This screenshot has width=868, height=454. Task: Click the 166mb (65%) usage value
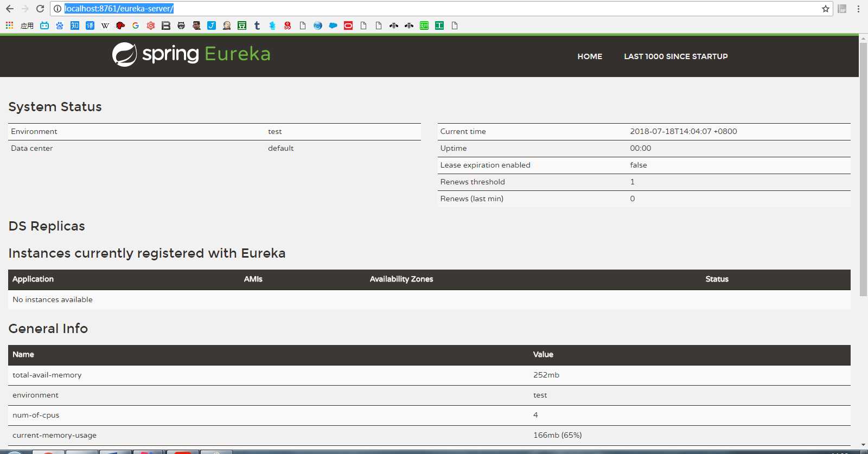pos(557,435)
